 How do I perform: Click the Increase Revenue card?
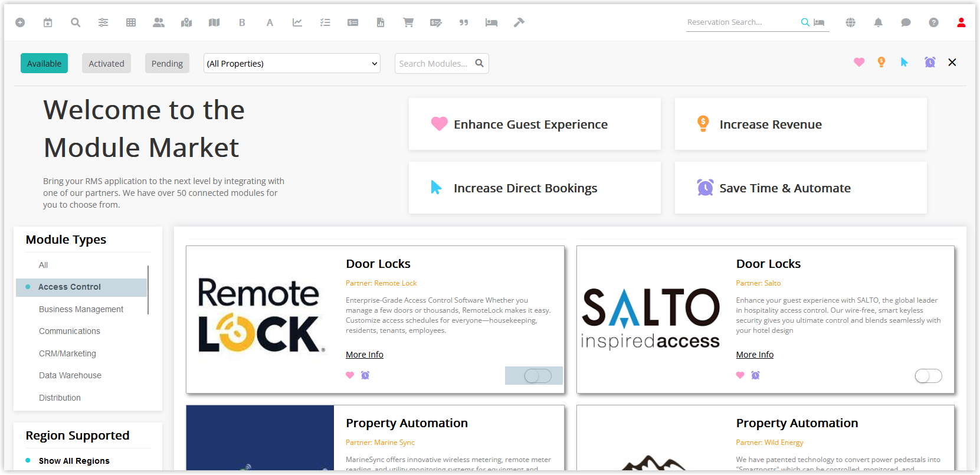(801, 124)
